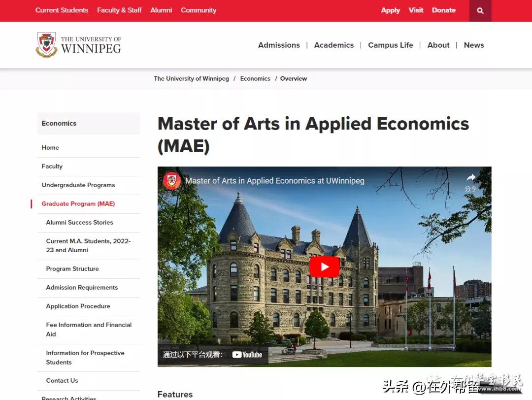The image size is (532, 400).
Task: Open Current M.A. Students, 2022-23 and Alumni
Action: (x=88, y=246)
